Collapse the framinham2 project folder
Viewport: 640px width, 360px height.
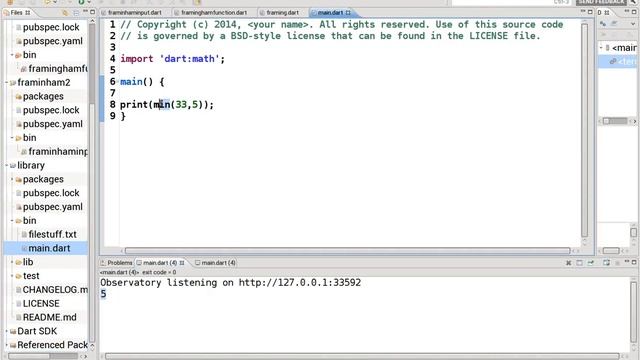point(7,82)
